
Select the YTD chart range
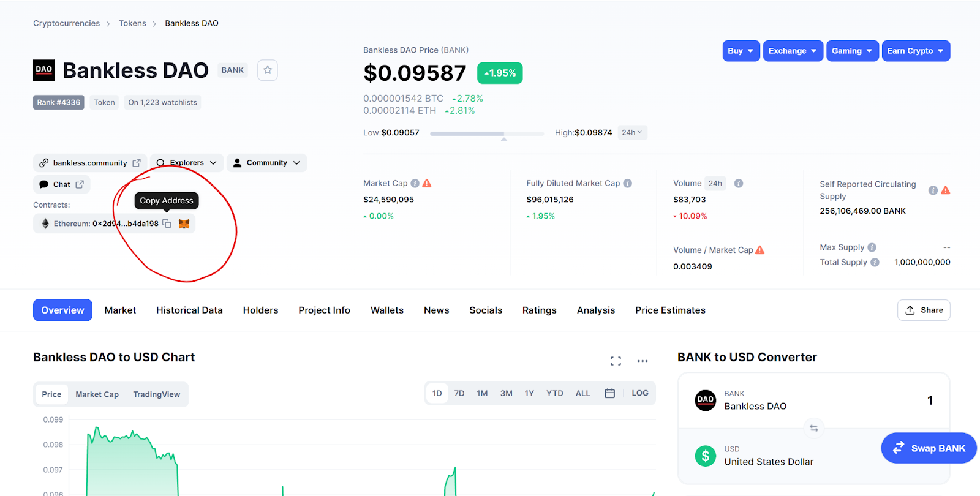click(x=555, y=393)
